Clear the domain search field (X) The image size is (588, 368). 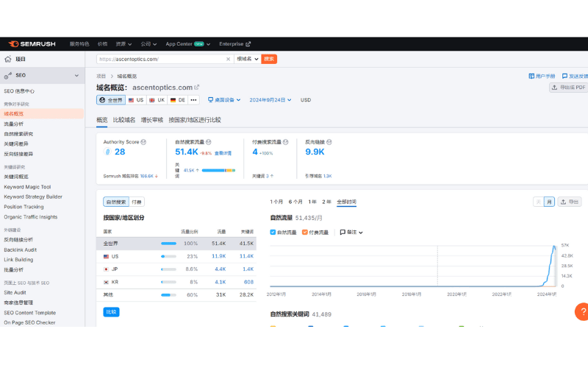pos(228,59)
